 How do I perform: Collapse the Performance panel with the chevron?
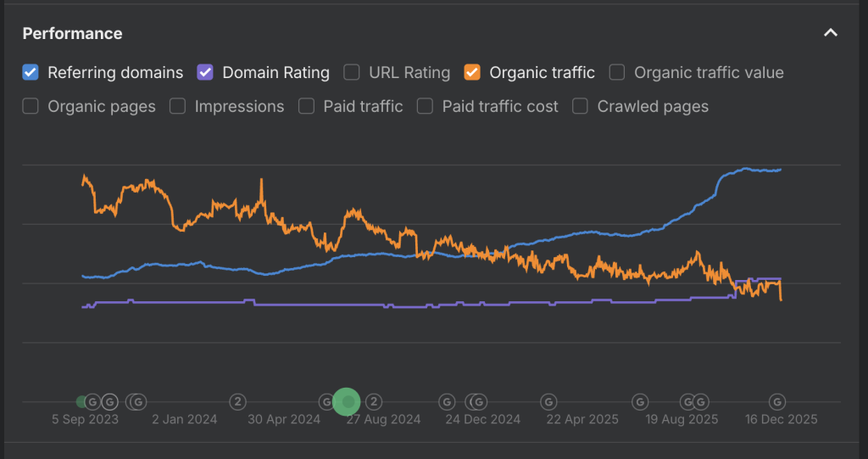tap(831, 33)
